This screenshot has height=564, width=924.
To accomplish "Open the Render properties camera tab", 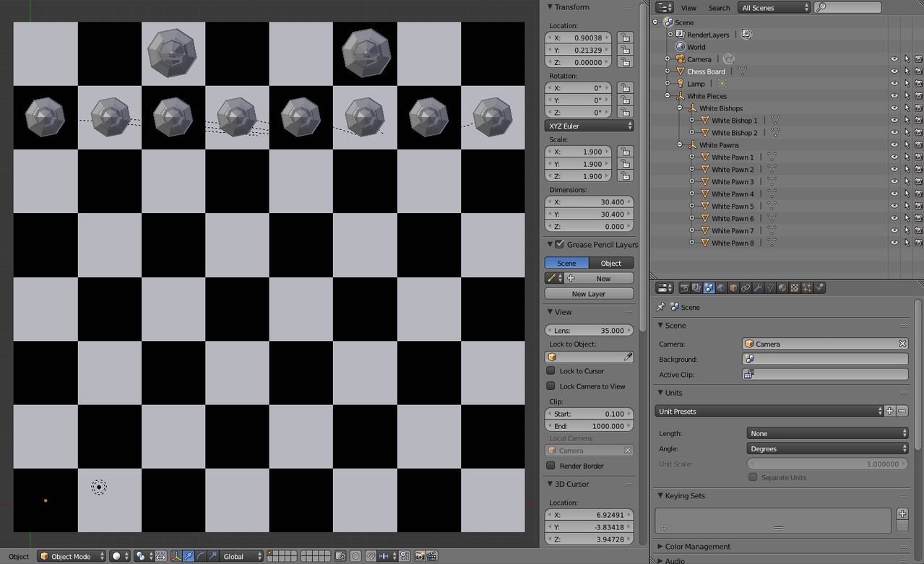I will pos(684,288).
